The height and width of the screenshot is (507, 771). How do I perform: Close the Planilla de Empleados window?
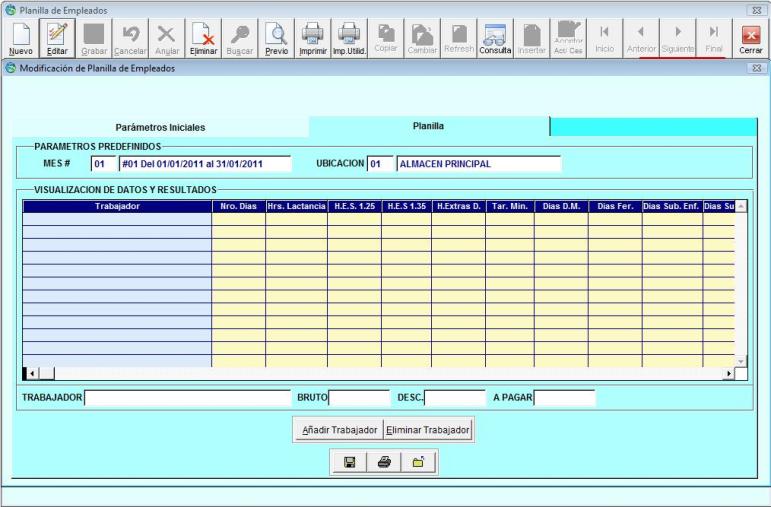(x=757, y=10)
